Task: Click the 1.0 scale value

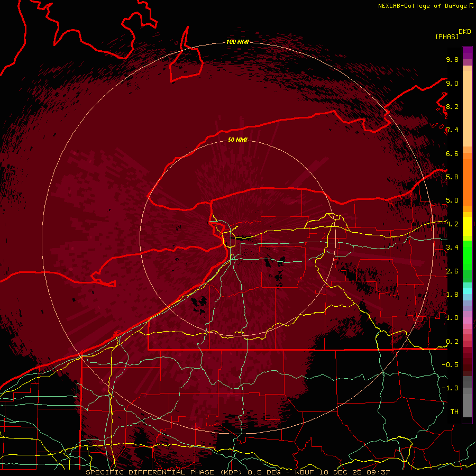Action: coord(452,318)
